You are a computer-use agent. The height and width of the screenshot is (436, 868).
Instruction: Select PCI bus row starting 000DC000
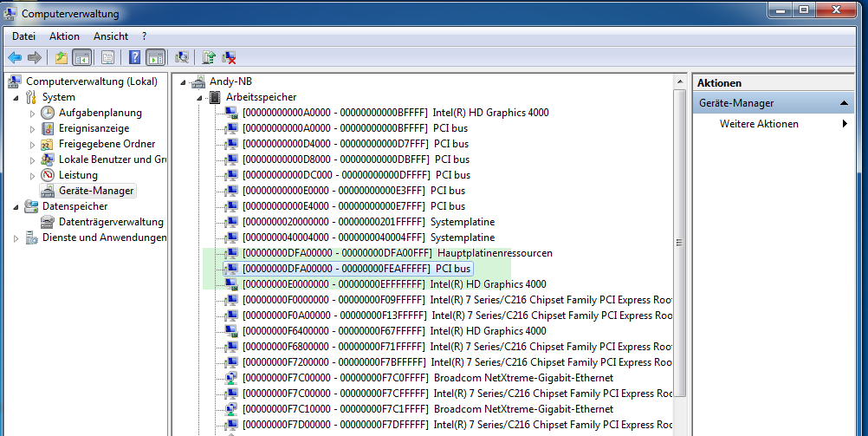357,174
